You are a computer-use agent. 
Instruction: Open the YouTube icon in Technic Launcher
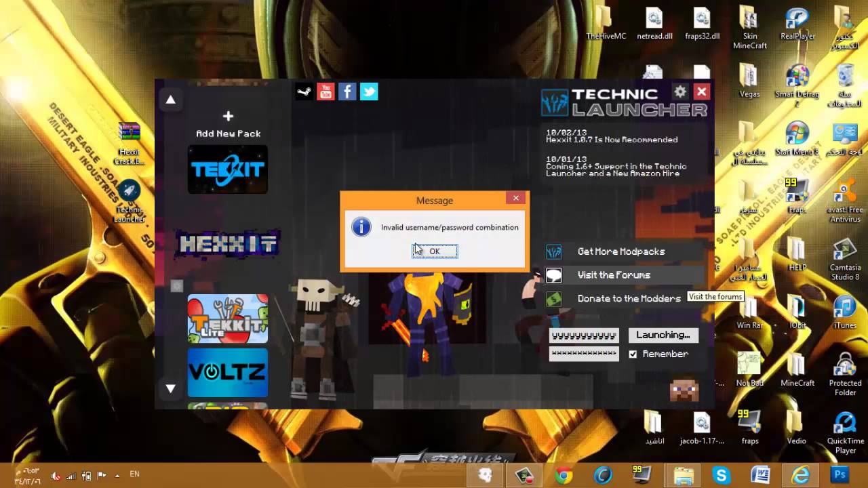pyautogui.click(x=325, y=91)
